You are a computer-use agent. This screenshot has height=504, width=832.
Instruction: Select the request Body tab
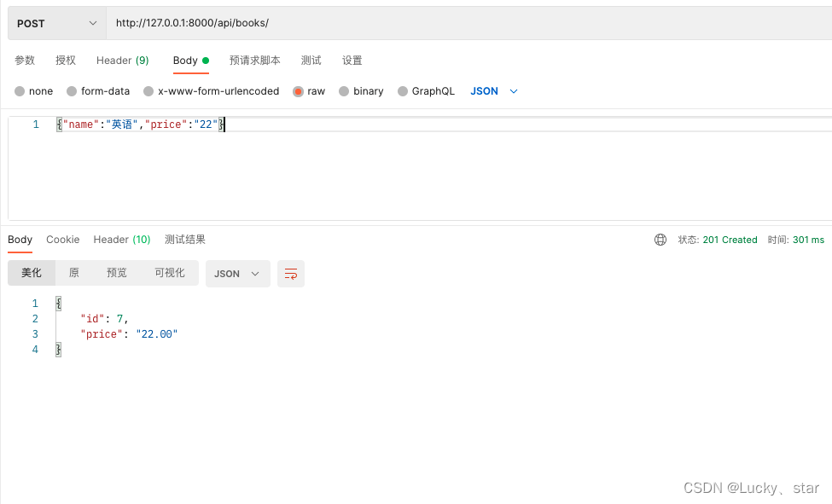(x=191, y=61)
